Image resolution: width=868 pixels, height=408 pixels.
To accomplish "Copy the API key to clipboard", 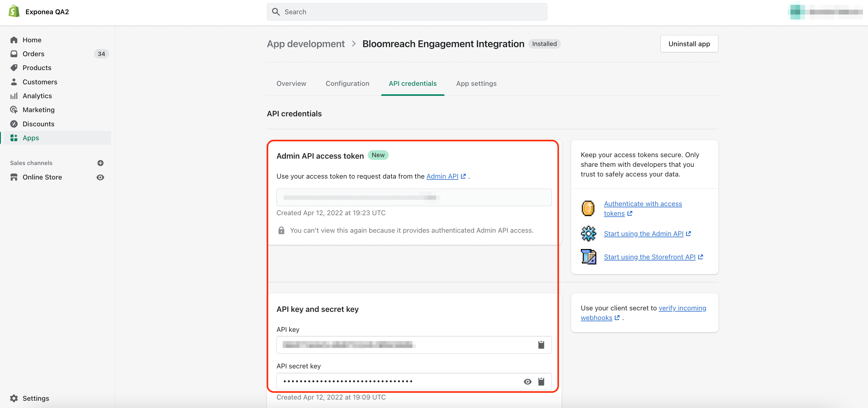I will pyautogui.click(x=541, y=345).
